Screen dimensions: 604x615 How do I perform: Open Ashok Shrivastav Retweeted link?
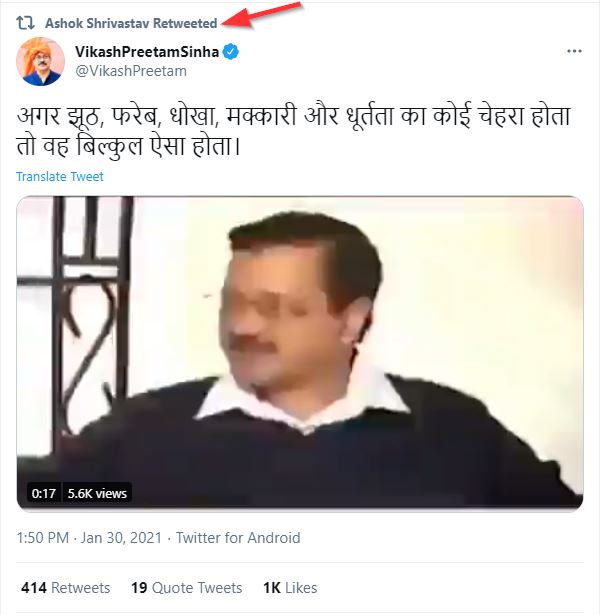point(131,23)
